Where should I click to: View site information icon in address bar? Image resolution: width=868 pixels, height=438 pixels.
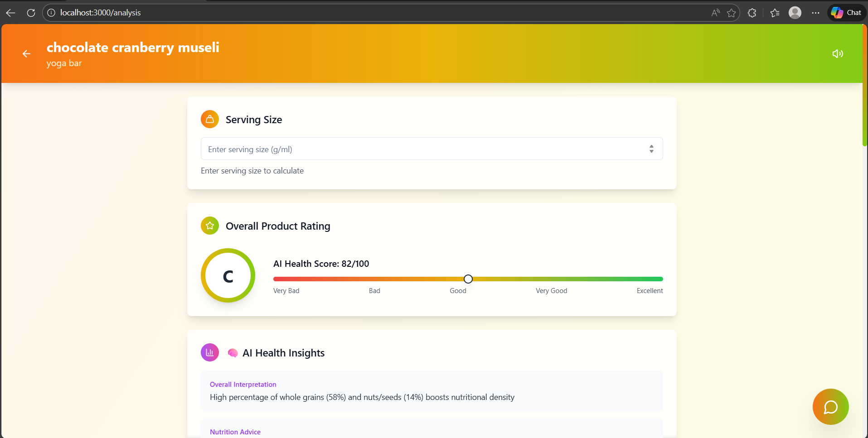coord(51,13)
